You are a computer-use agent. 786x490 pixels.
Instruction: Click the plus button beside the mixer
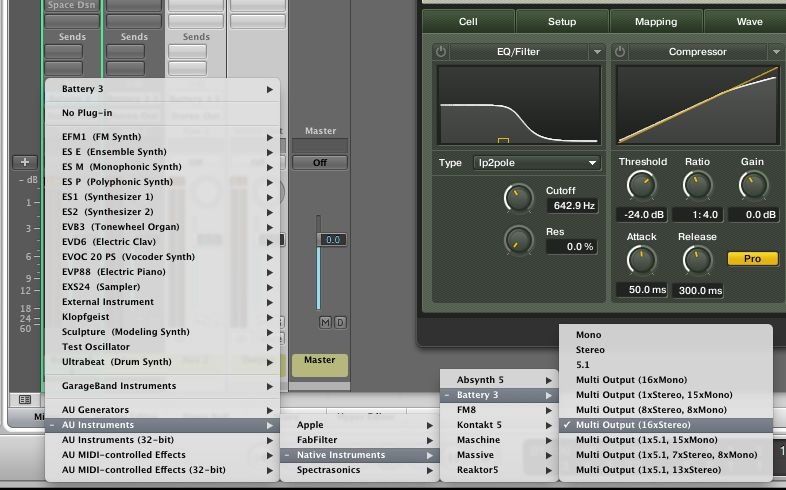(25, 162)
